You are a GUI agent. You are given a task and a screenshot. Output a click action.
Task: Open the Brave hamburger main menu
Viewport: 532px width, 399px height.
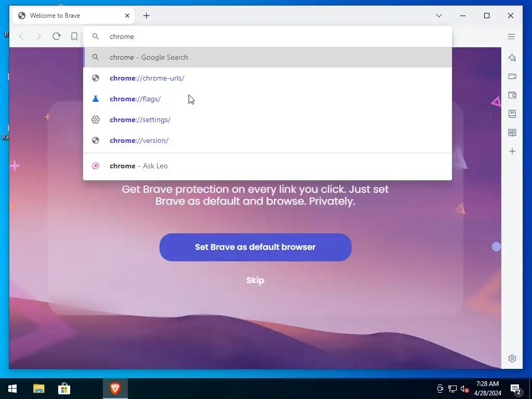(x=511, y=36)
